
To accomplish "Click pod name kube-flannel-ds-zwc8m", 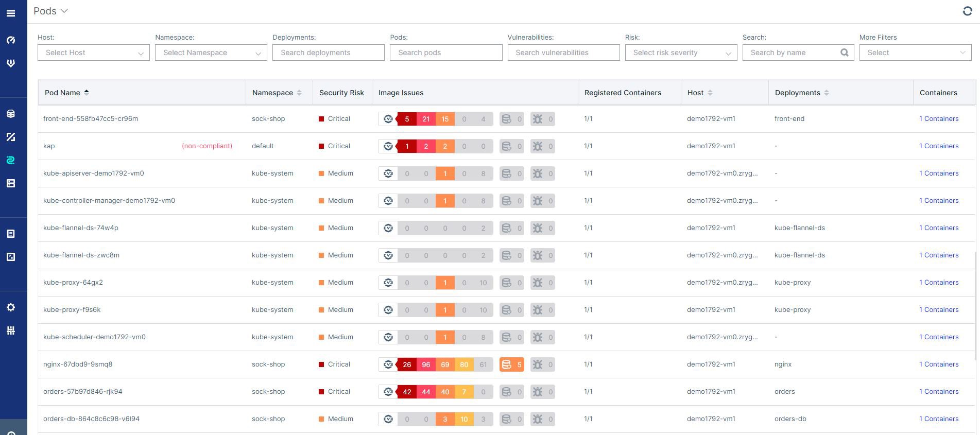I will point(81,255).
